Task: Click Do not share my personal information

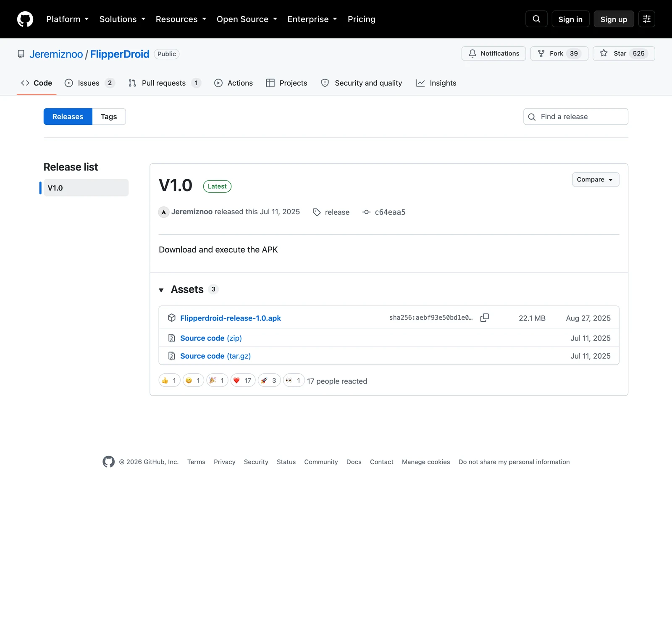Action: (x=514, y=462)
